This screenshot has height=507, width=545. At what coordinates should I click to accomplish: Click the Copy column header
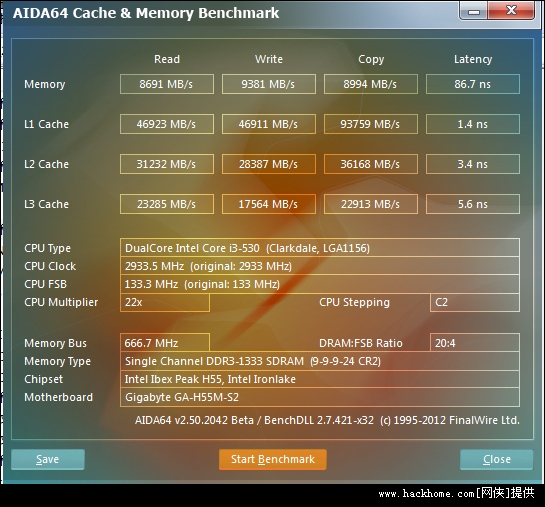(x=371, y=59)
